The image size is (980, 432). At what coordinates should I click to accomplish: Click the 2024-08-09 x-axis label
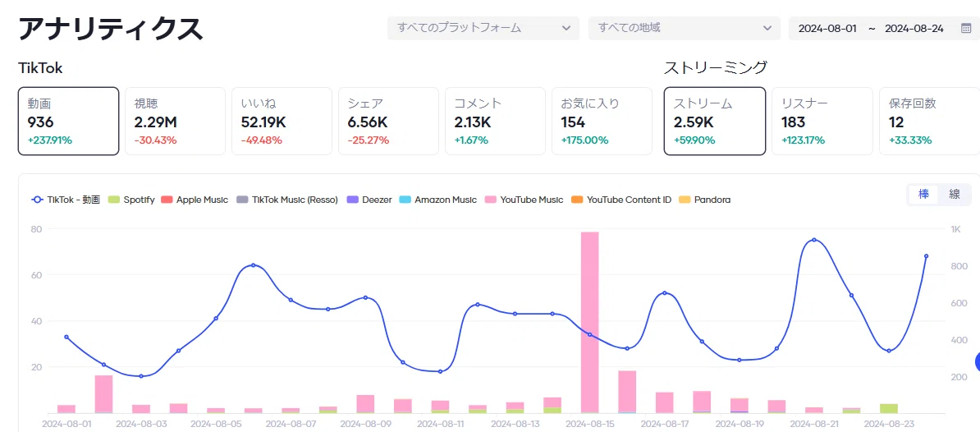[365, 423]
